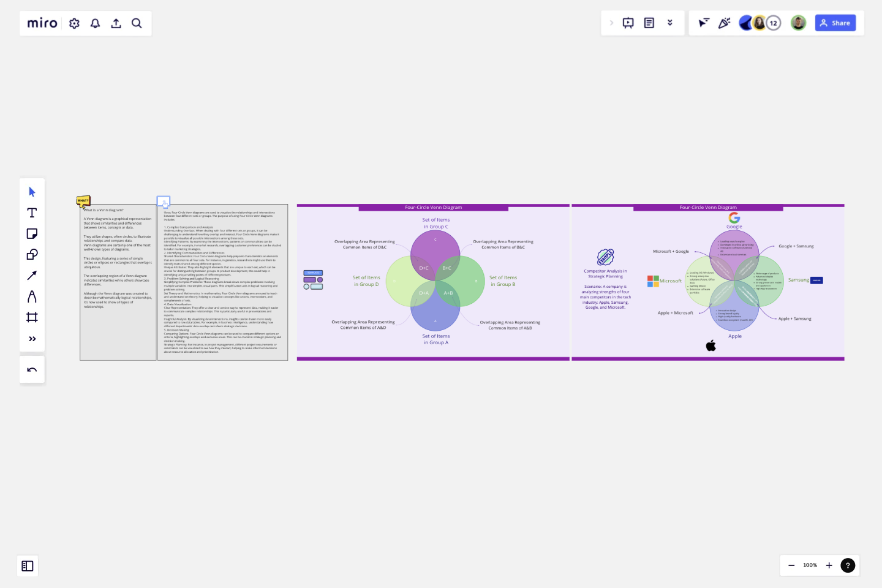Open board Notes from the top toolbar
This screenshot has width=882, height=588.
point(649,23)
